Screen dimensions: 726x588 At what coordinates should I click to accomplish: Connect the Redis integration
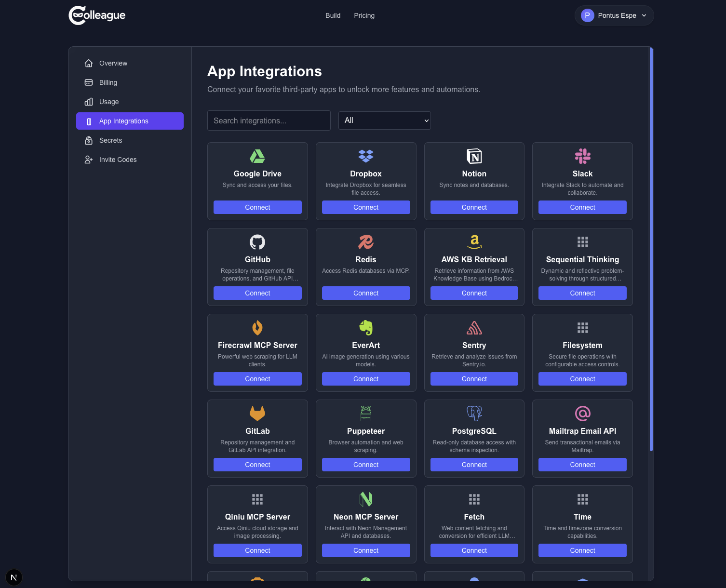pos(366,293)
